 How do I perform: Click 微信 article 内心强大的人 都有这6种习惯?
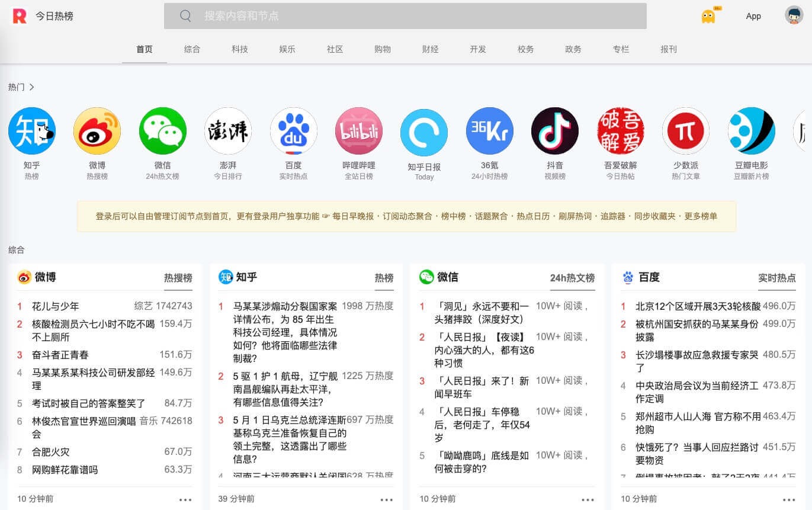coord(484,349)
